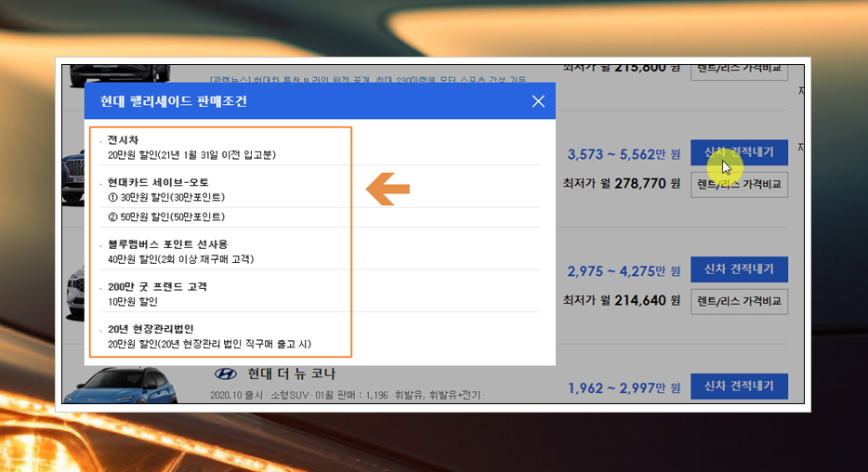This screenshot has width=868, height=472.
Task: Click the 현대카드 세이브-오토 heading
Action: click(158, 182)
